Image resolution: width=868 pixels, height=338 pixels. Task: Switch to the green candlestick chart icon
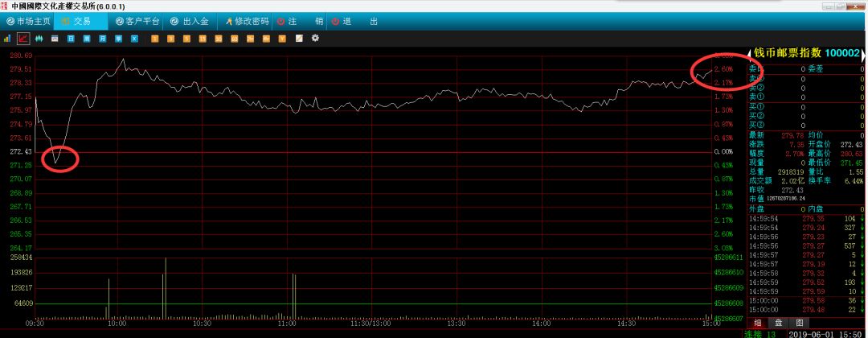pyautogui.click(x=39, y=39)
